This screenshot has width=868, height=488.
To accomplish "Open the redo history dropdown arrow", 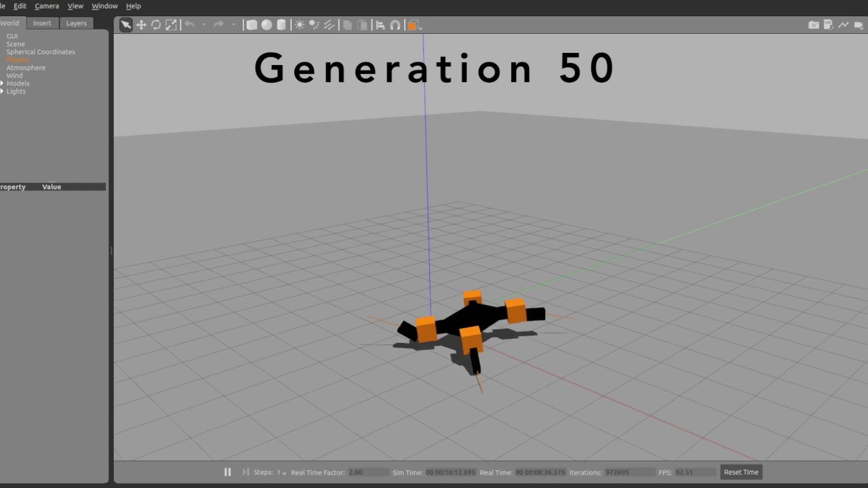I will [233, 25].
